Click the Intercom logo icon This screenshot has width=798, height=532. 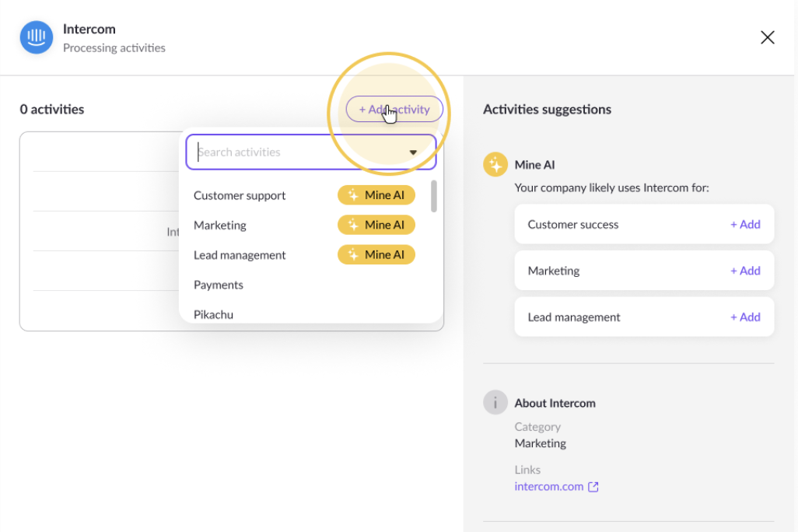click(x=36, y=37)
